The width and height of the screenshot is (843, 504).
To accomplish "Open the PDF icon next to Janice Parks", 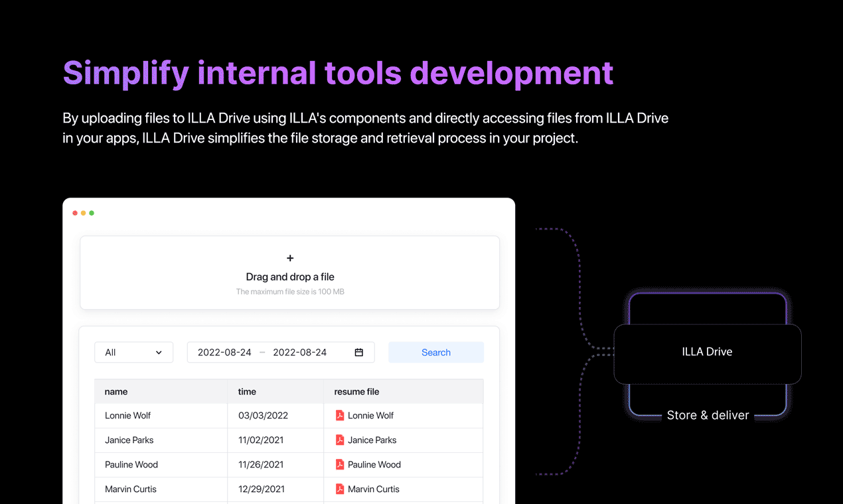I will (x=340, y=440).
